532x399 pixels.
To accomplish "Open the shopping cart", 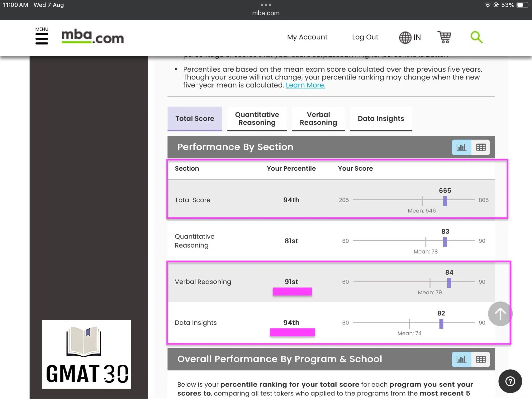I will pos(444,37).
